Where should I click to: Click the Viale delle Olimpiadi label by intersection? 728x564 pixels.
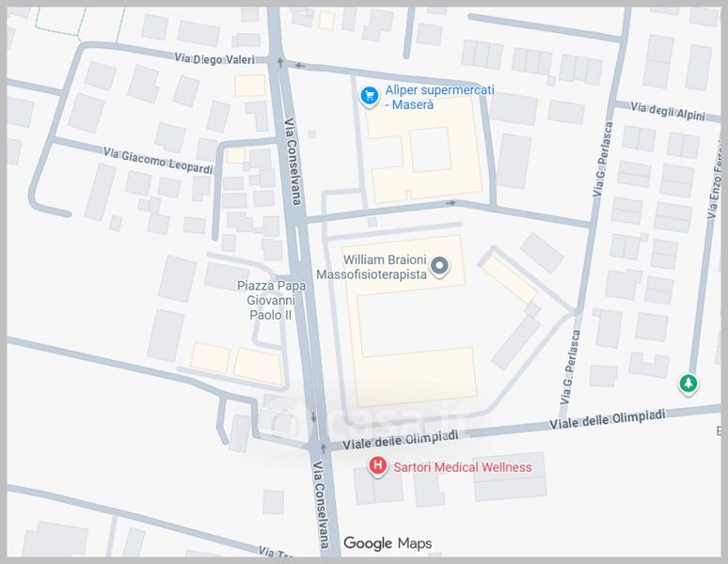point(401,440)
